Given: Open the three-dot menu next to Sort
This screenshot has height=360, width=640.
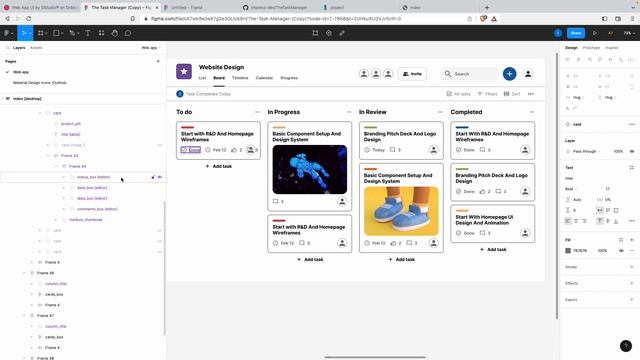Looking at the screenshot, I should click(x=531, y=94).
